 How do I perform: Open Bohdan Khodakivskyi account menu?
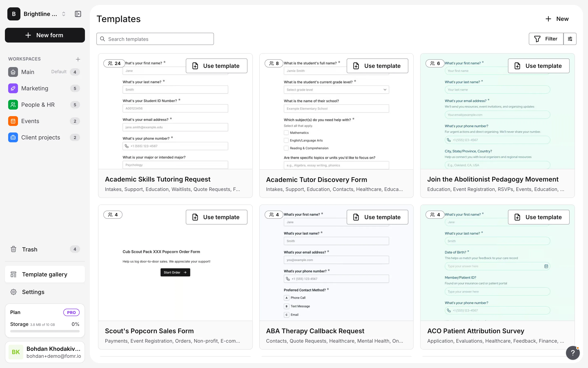click(x=45, y=352)
